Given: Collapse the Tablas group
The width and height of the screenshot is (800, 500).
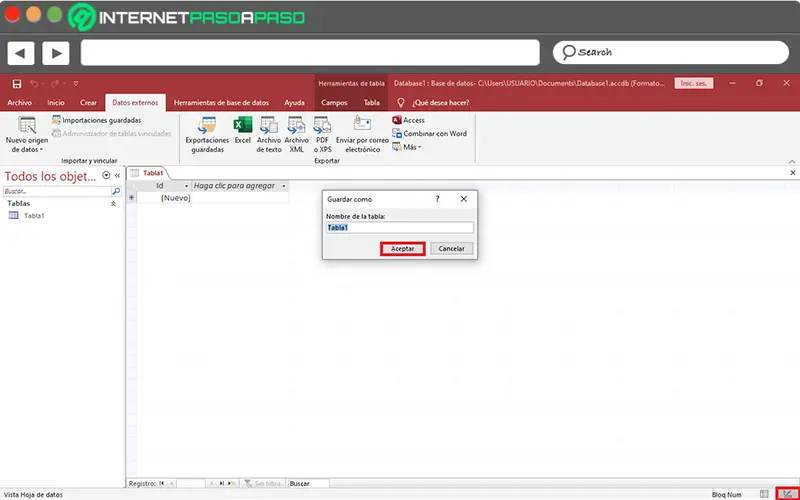Looking at the screenshot, I should tap(113, 204).
